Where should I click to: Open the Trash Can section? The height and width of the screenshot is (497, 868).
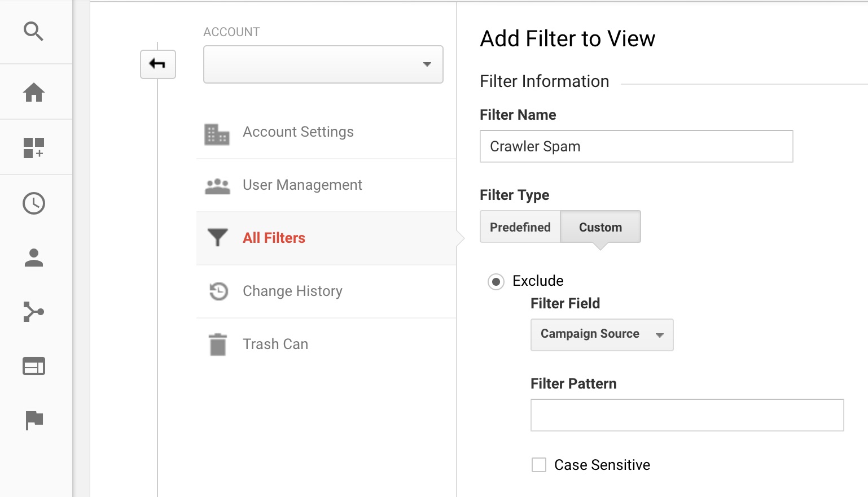pos(275,343)
